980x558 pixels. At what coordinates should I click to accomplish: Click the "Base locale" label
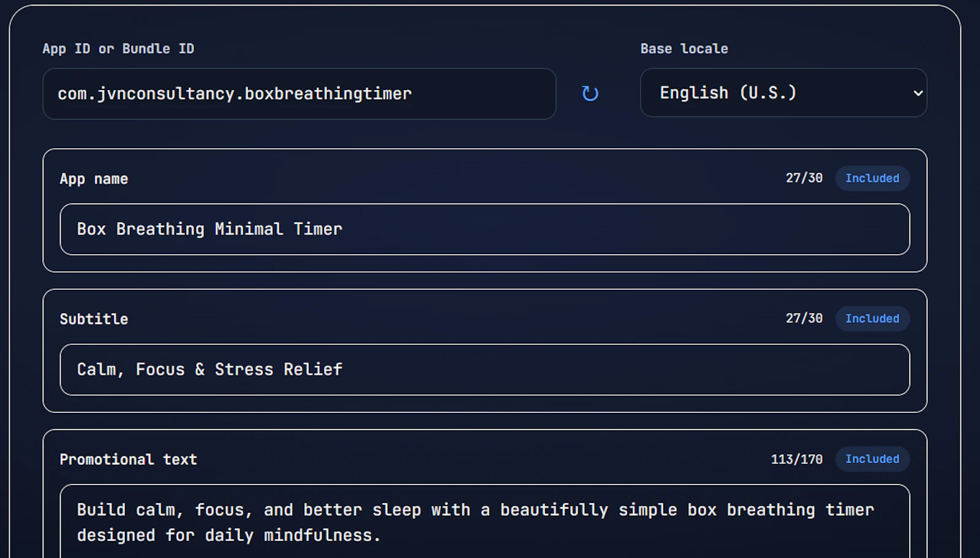[x=684, y=49]
